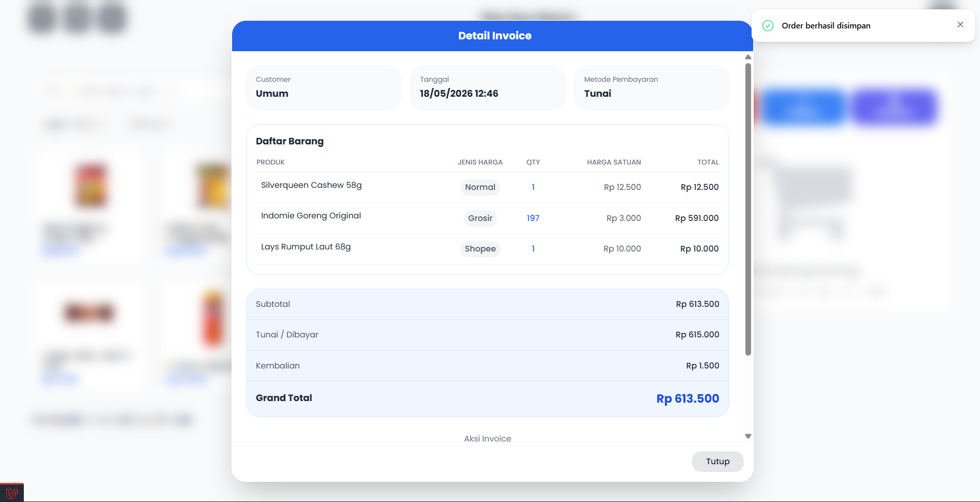The height and width of the screenshot is (502, 980).
Task: Click Silverqueen's unit price Rp 12.500
Action: [x=622, y=187]
